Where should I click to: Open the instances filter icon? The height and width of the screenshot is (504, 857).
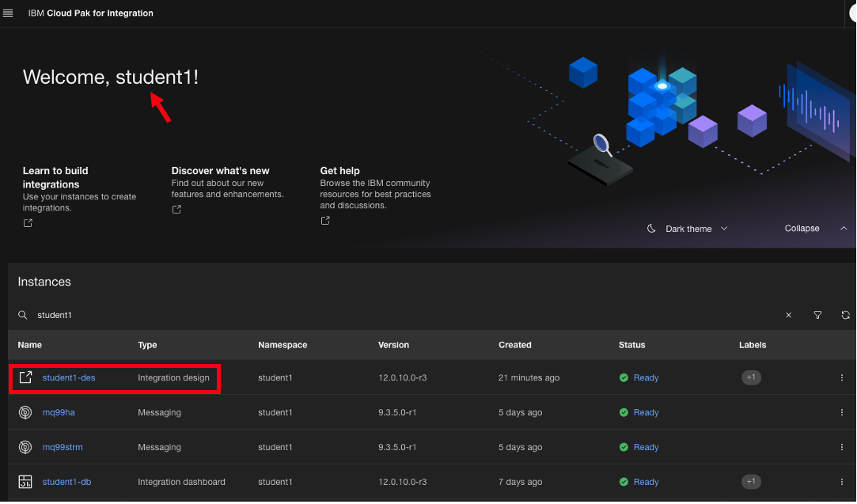(817, 315)
